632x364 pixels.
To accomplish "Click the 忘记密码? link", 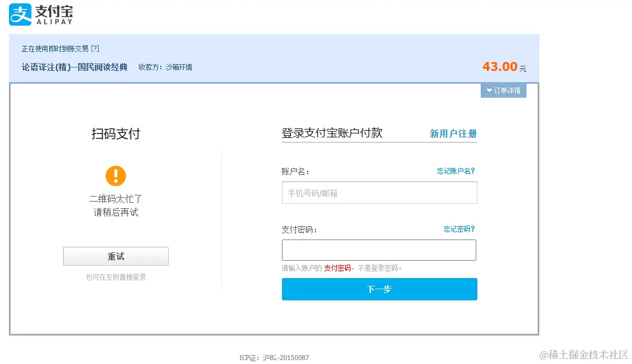I will point(459,229).
